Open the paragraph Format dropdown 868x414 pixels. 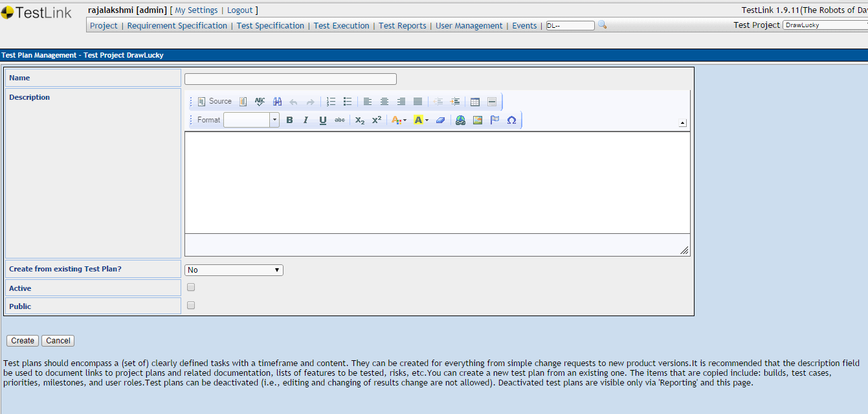(x=274, y=120)
